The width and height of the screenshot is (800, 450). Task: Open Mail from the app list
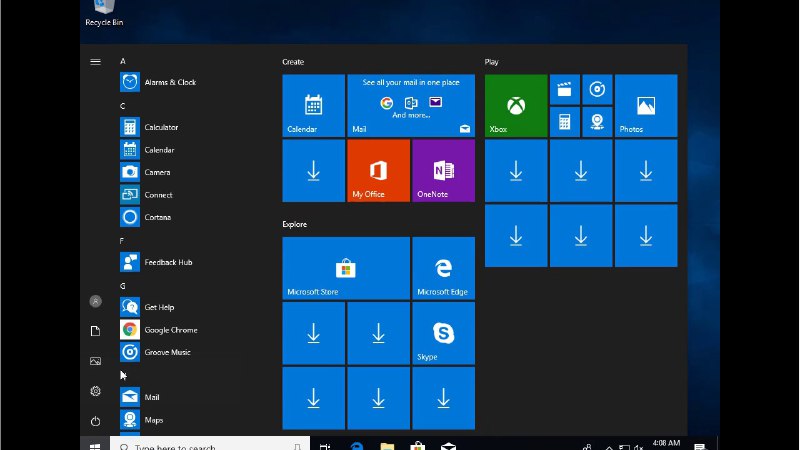(x=140, y=397)
